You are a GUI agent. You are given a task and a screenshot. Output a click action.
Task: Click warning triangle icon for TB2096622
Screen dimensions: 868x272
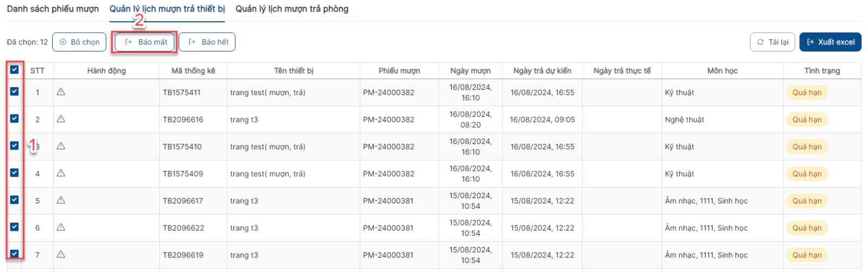pyautogui.click(x=61, y=228)
